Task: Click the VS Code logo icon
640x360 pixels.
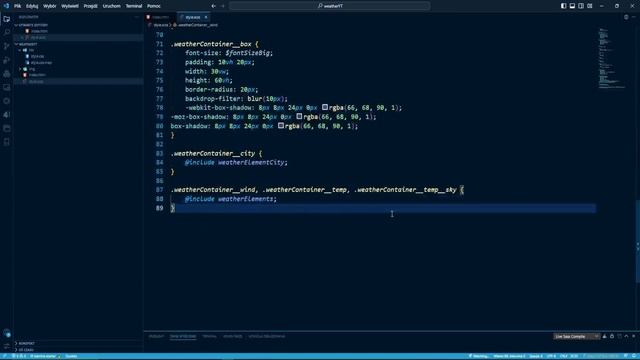Action: [x=6, y=6]
